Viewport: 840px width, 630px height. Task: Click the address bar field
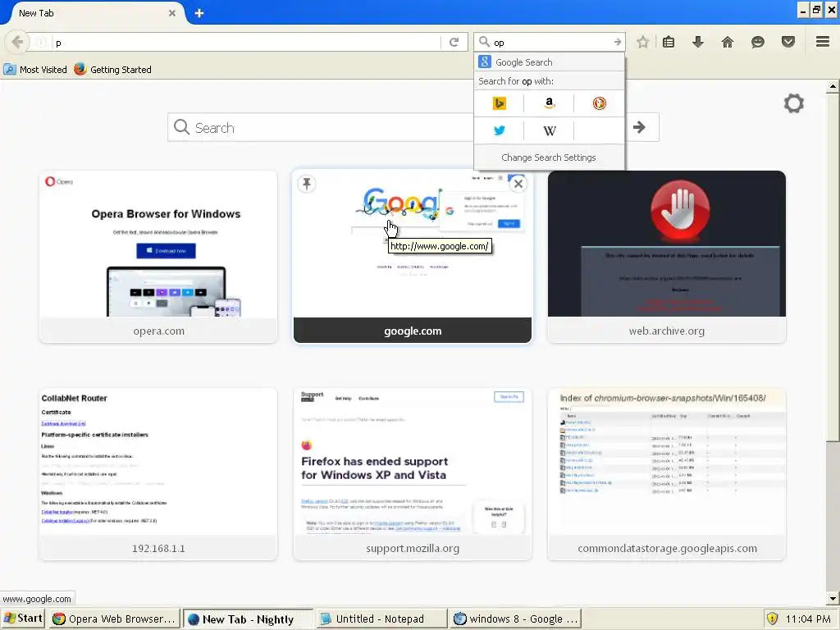pos(246,43)
